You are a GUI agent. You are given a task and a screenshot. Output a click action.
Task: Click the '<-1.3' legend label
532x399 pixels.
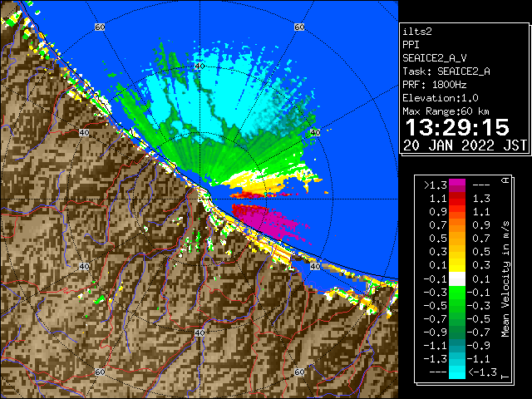[x=482, y=372]
